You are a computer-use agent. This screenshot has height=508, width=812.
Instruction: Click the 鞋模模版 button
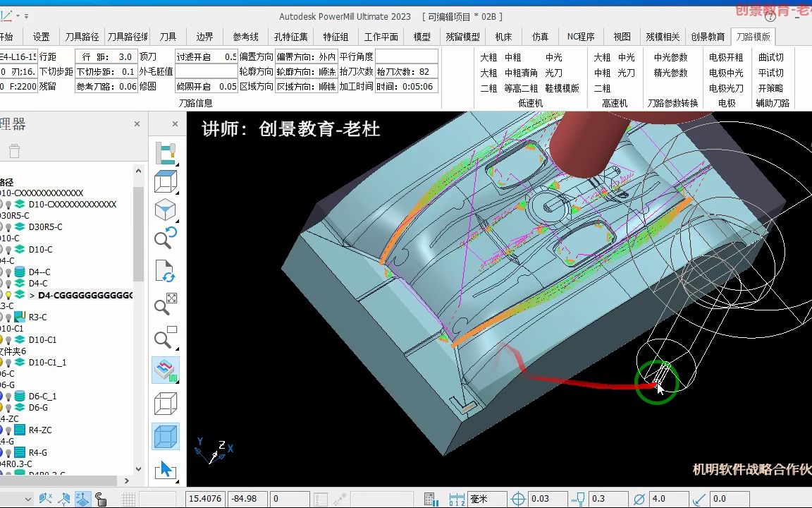pos(562,89)
